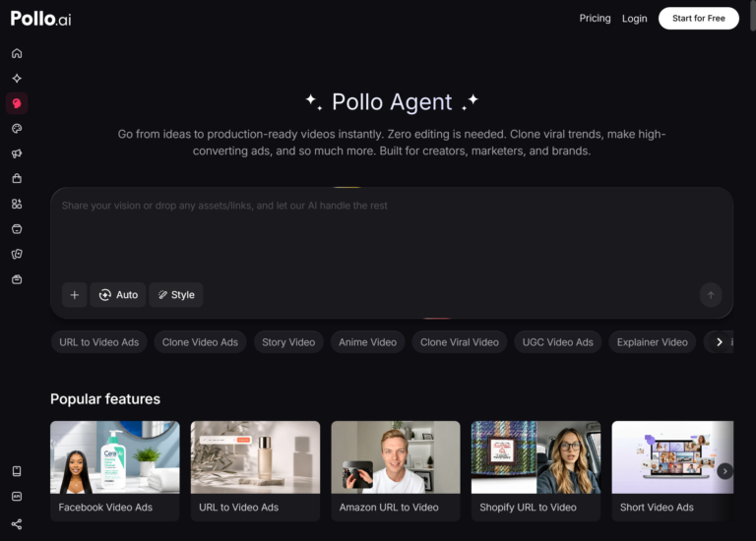Click the 'Pollo Agent' title
The image size is (756, 541).
coord(392,101)
